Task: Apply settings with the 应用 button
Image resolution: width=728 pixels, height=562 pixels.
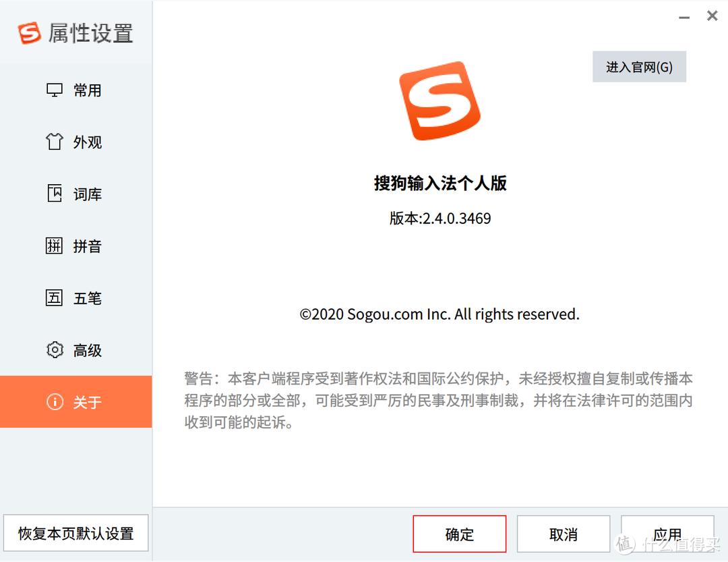Action: tap(667, 533)
